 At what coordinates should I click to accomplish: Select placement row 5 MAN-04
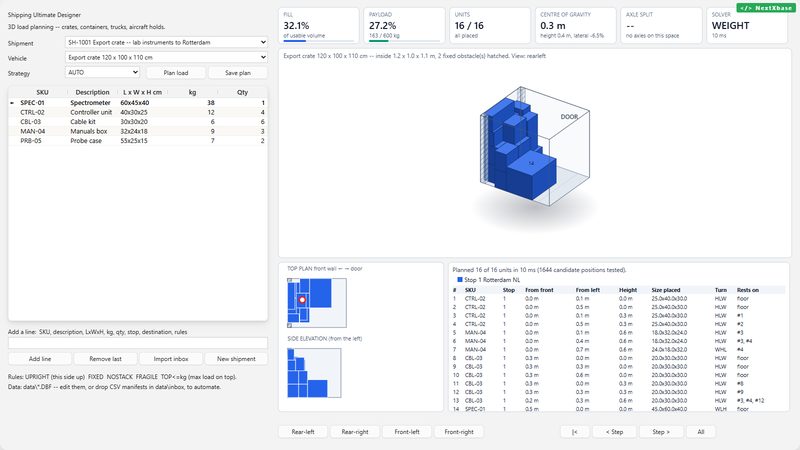tap(618, 332)
